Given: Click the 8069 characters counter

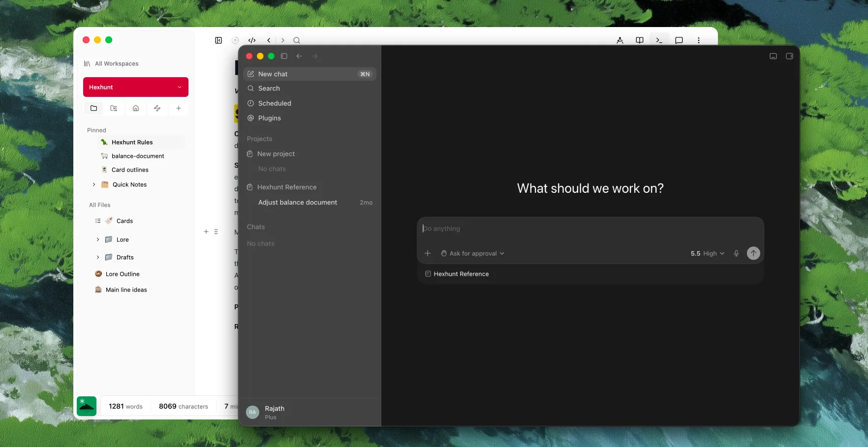Looking at the screenshot, I should click(x=184, y=406).
